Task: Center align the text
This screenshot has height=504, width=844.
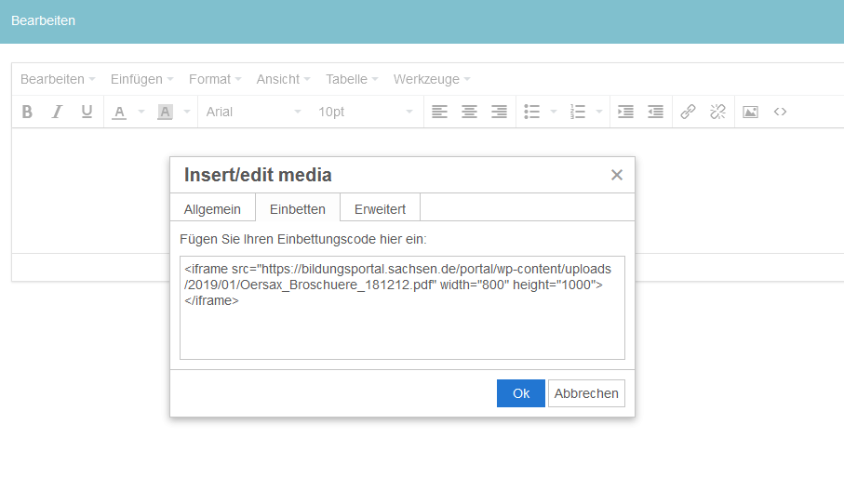Action: point(469,112)
